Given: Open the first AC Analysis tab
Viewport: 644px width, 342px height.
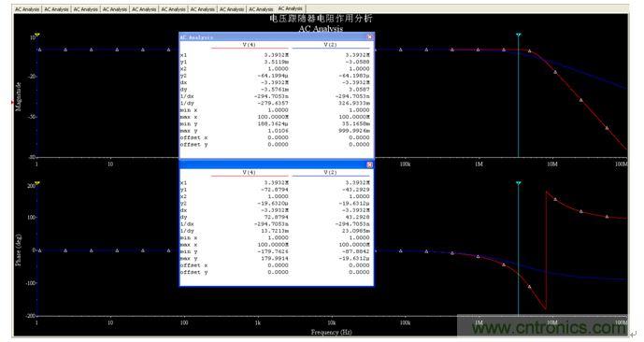Looking at the screenshot, I should point(27,9).
